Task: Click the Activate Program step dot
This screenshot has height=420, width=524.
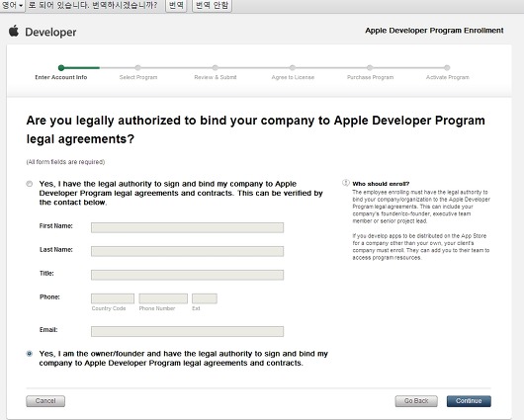Action: [447, 68]
